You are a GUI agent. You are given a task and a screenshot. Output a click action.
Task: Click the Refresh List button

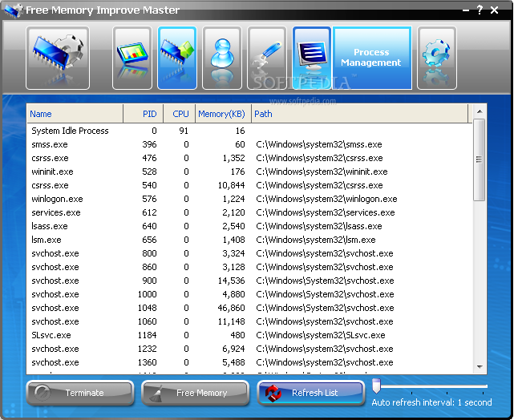311,393
